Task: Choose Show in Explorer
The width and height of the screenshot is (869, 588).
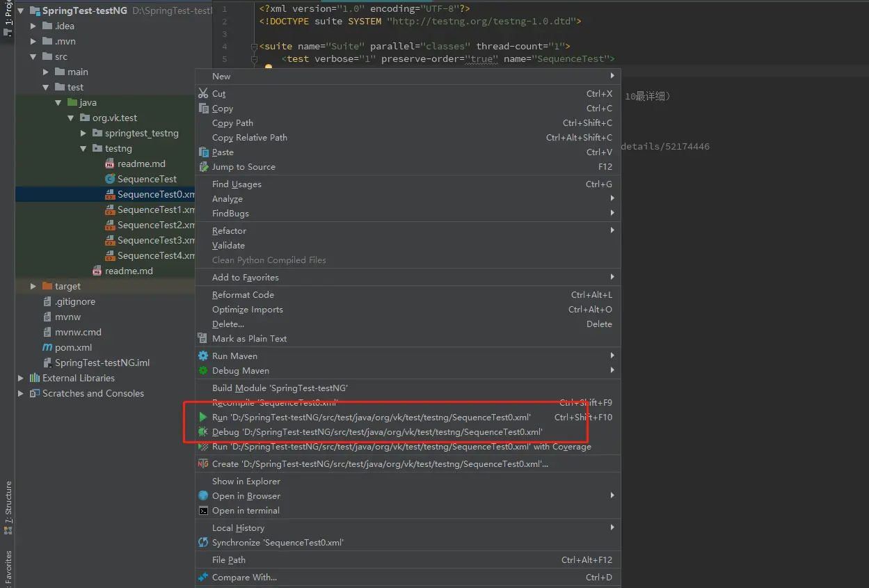Action: click(x=408, y=481)
